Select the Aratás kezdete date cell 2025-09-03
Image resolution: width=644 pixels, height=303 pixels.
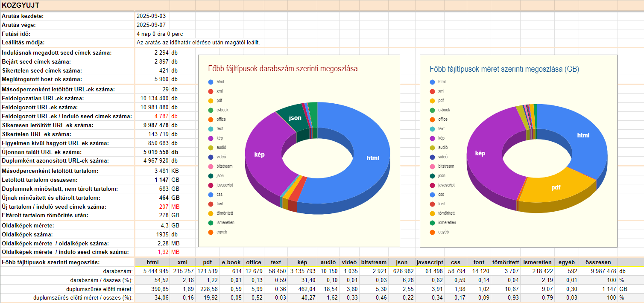(x=151, y=16)
